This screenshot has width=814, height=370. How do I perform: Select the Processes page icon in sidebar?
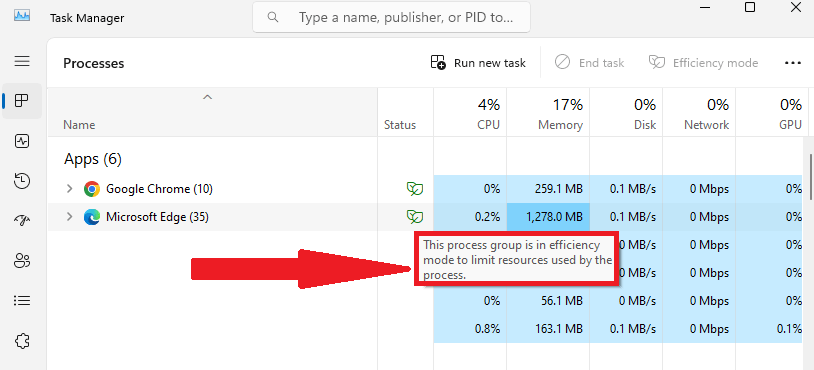(x=22, y=101)
